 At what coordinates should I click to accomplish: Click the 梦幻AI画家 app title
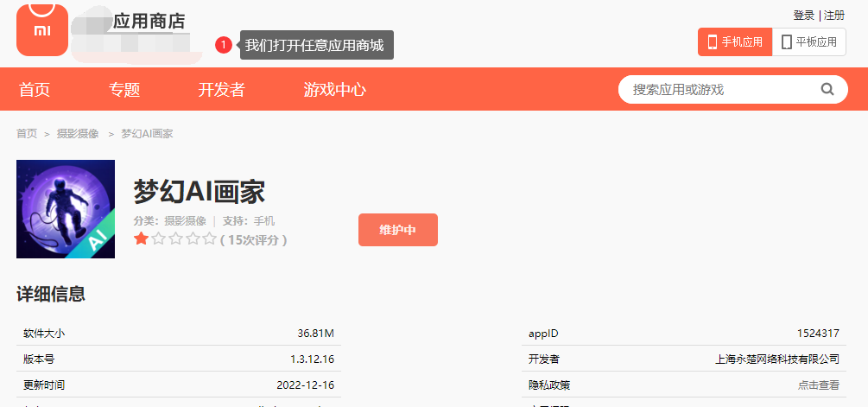200,192
